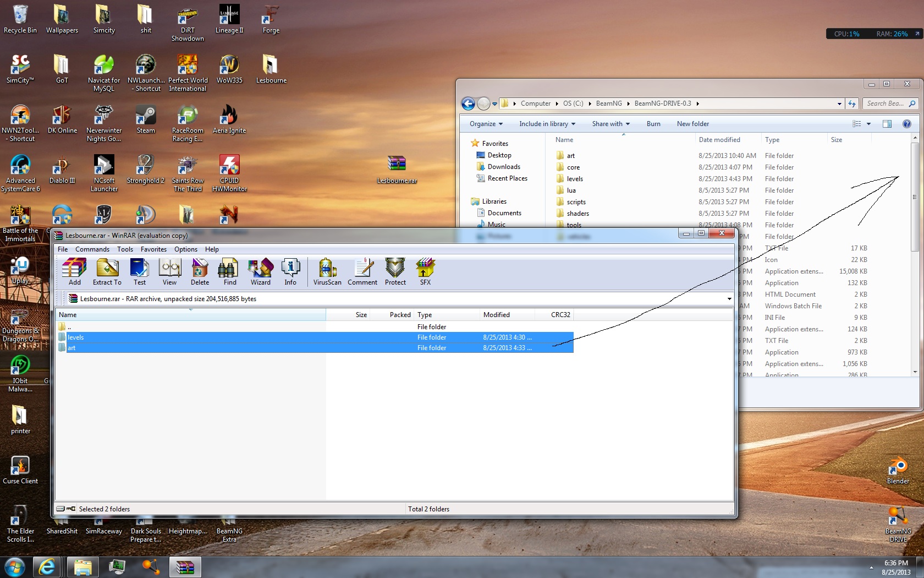924x578 pixels.
Task: Open the Blender desktop shortcut
Action: point(898,470)
